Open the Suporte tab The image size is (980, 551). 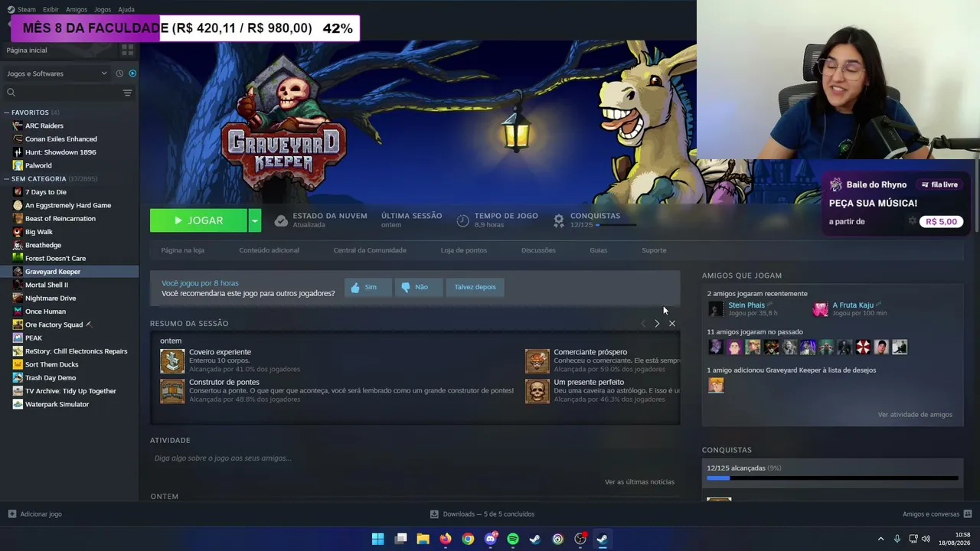click(654, 250)
